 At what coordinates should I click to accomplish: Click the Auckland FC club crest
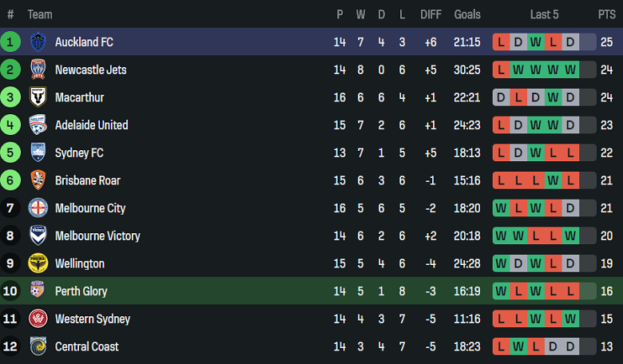pyautogui.click(x=38, y=42)
